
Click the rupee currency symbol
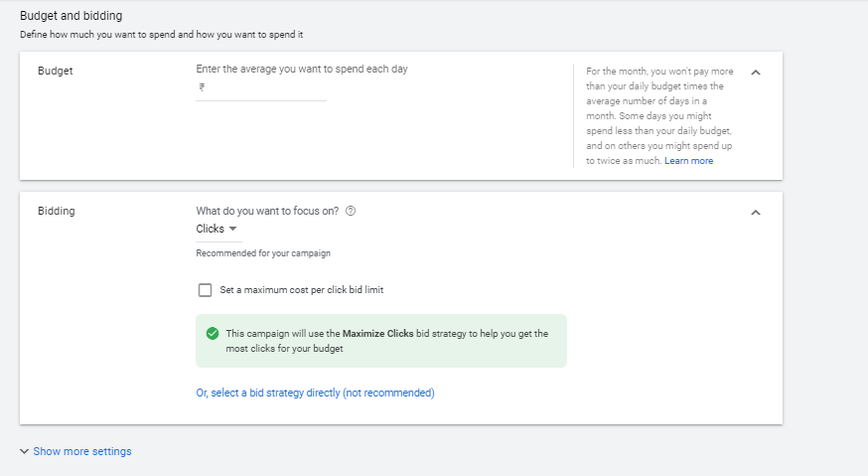(201, 87)
